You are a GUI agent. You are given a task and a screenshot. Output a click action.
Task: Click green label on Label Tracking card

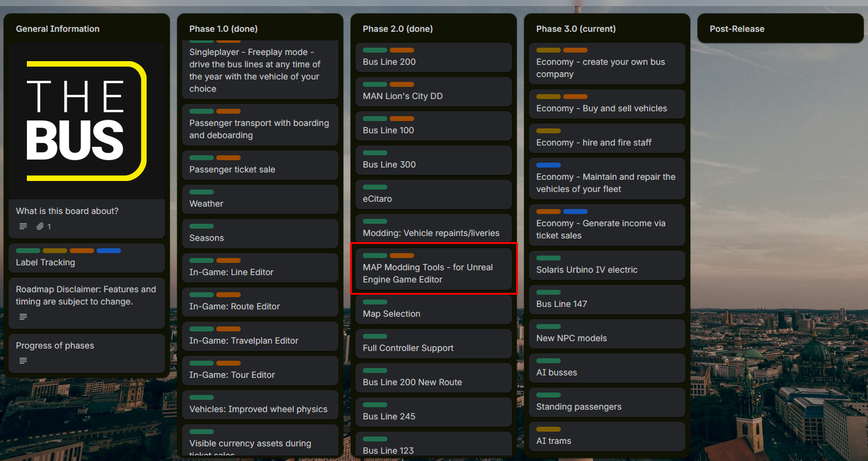(x=28, y=251)
